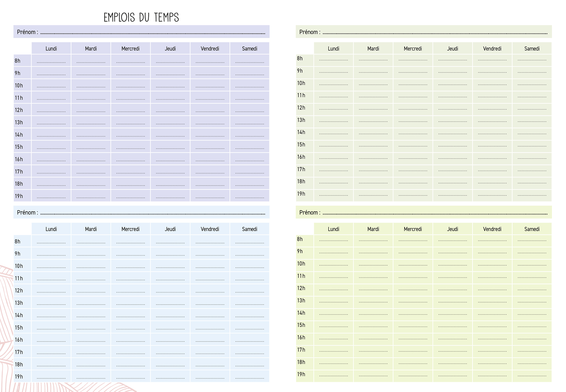Click the 8h row label in the purple timetable
The width and height of the screenshot is (566, 392).
tap(18, 61)
